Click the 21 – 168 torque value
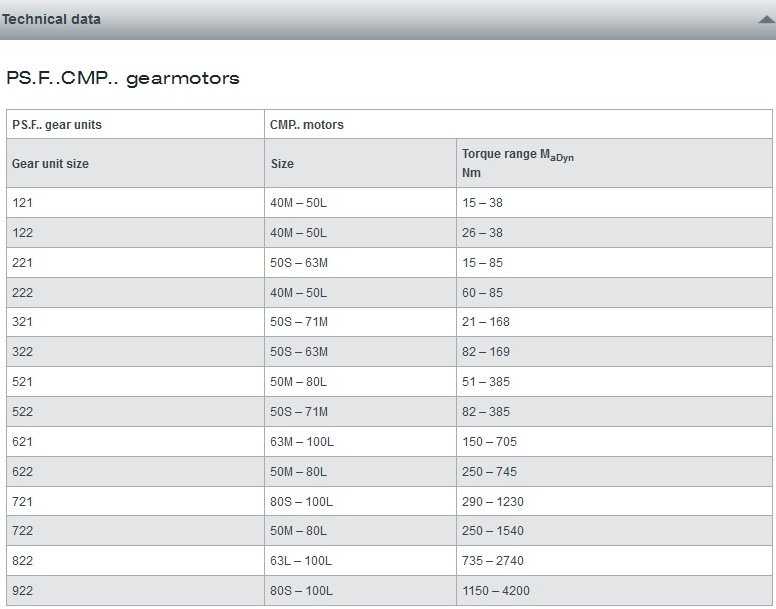The image size is (776, 609). pos(485,322)
